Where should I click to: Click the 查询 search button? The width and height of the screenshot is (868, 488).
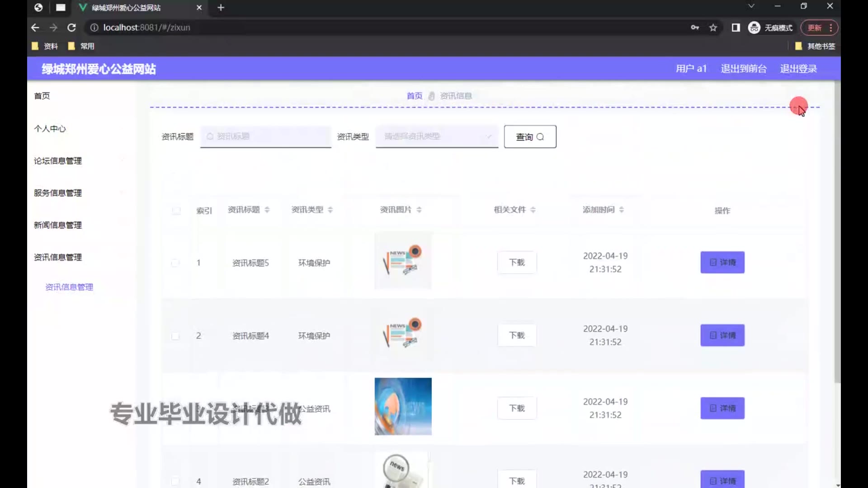530,137
